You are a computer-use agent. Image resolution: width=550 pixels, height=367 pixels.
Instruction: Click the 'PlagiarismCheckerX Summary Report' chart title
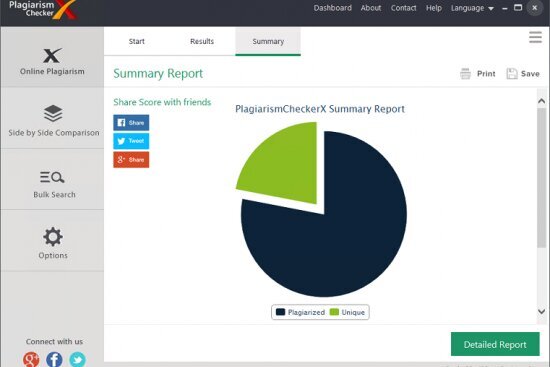(320, 109)
